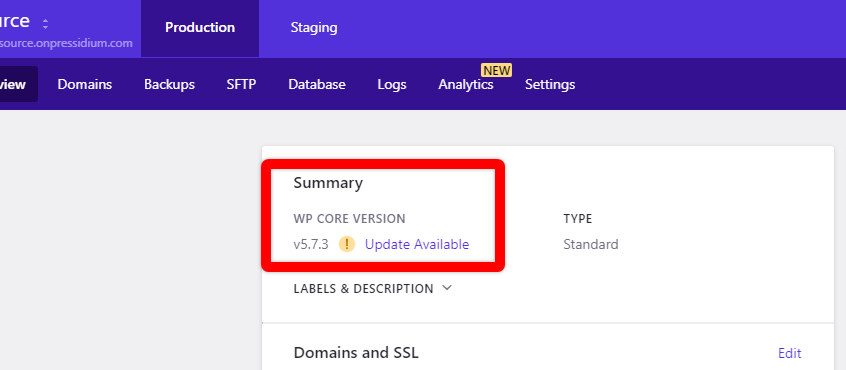The height and width of the screenshot is (370, 846).
Task: Click the NEW badge on Analytics
Action: click(x=496, y=71)
